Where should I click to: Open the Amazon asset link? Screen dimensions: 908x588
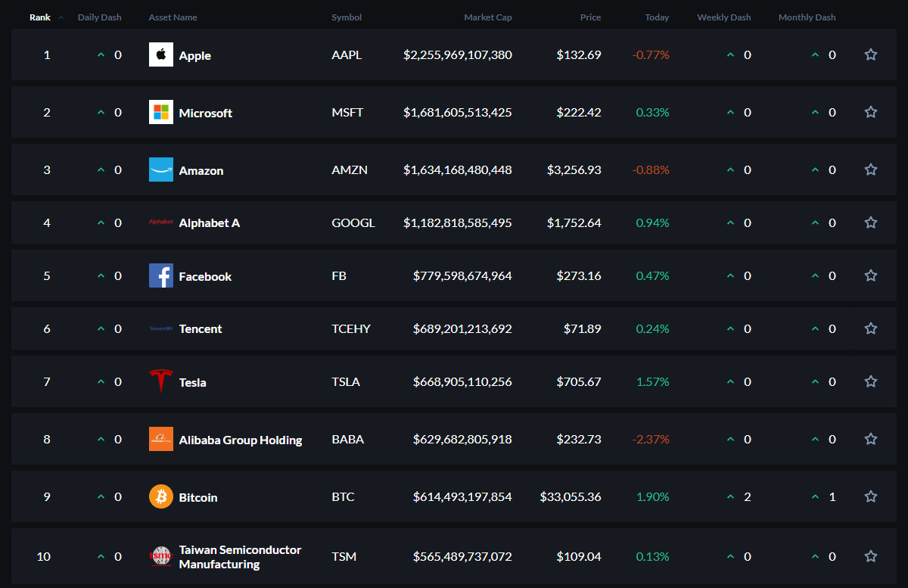click(x=201, y=170)
